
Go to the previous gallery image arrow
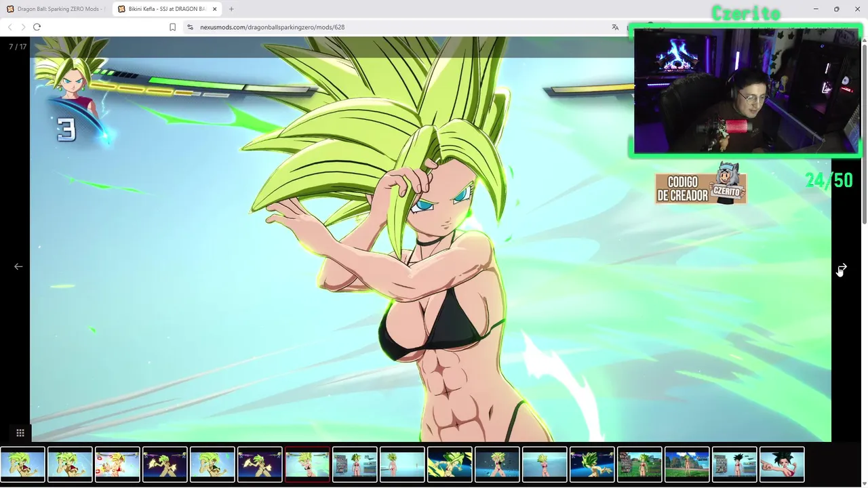18,266
